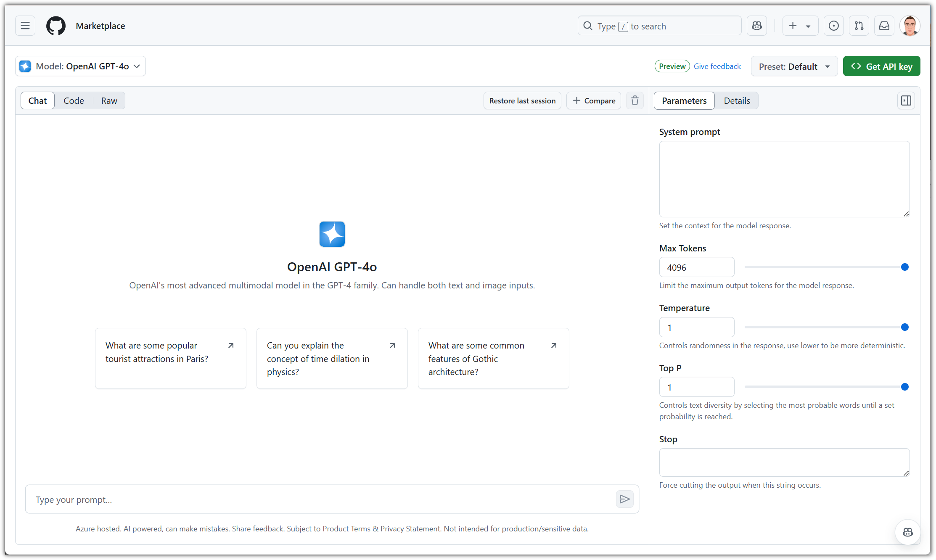936x560 pixels.
Task: Open the floating Copilot button
Action: pos(907,532)
